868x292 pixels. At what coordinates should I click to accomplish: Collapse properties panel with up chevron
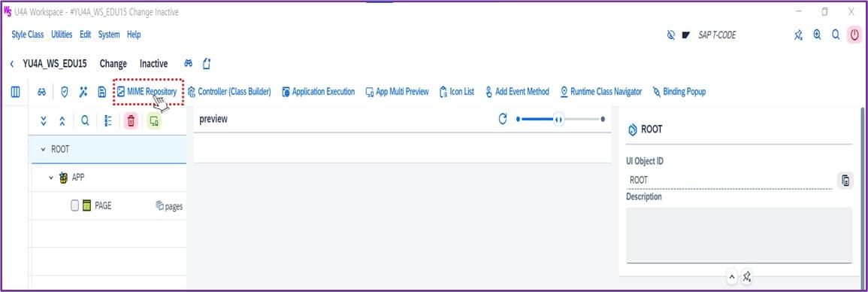(x=731, y=276)
